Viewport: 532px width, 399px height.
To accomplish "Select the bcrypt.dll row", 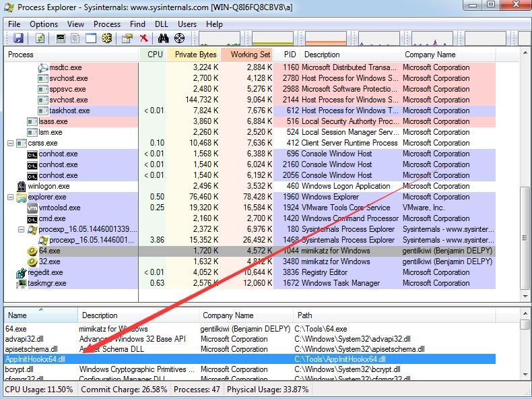I will click(x=250, y=369).
